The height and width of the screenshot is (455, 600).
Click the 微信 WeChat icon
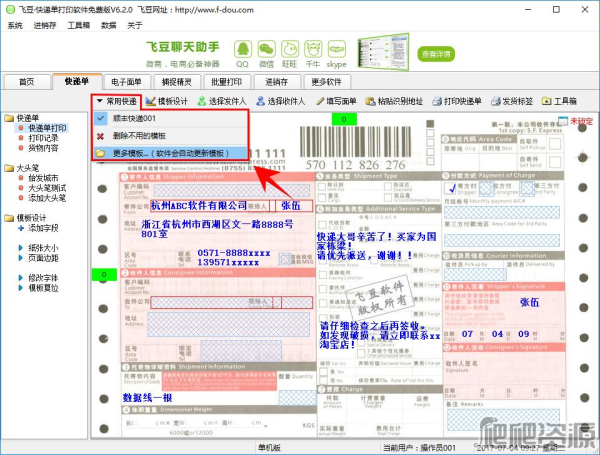point(266,49)
